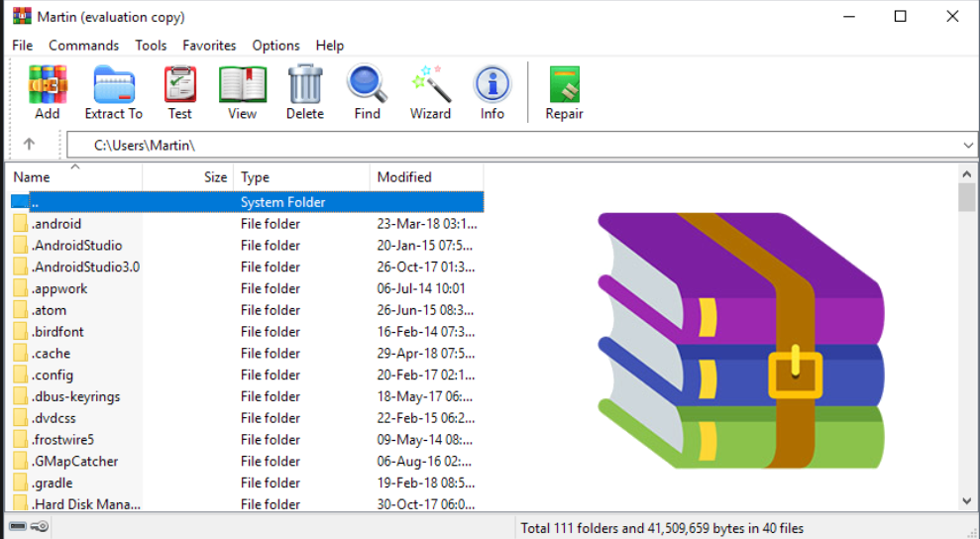Click the disk drive icon in status bar

click(x=18, y=526)
